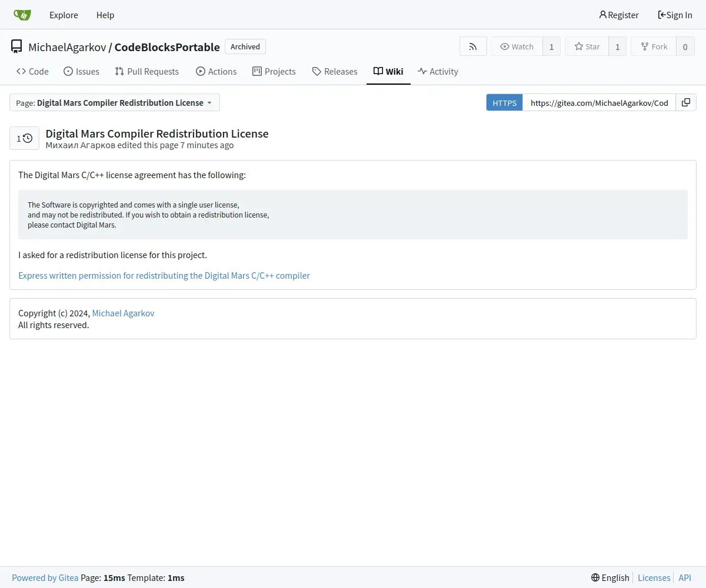The image size is (706, 588).
Task: Watch this repository
Action: point(517,46)
